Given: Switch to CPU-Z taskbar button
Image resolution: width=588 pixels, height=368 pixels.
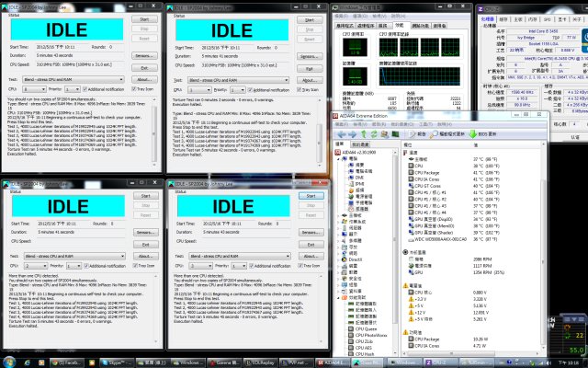Looking at the screenshot, I should 439,362.
